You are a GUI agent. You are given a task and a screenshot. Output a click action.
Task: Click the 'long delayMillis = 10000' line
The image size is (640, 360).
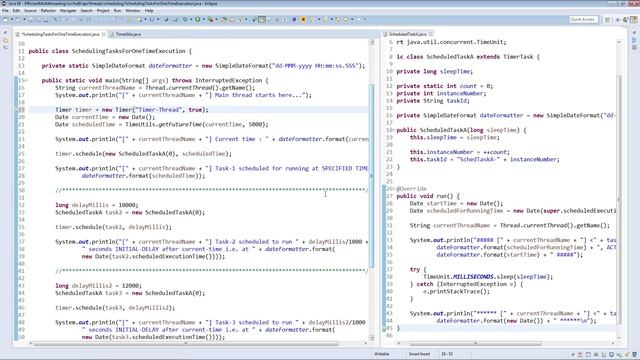click(x=97, y=205)
